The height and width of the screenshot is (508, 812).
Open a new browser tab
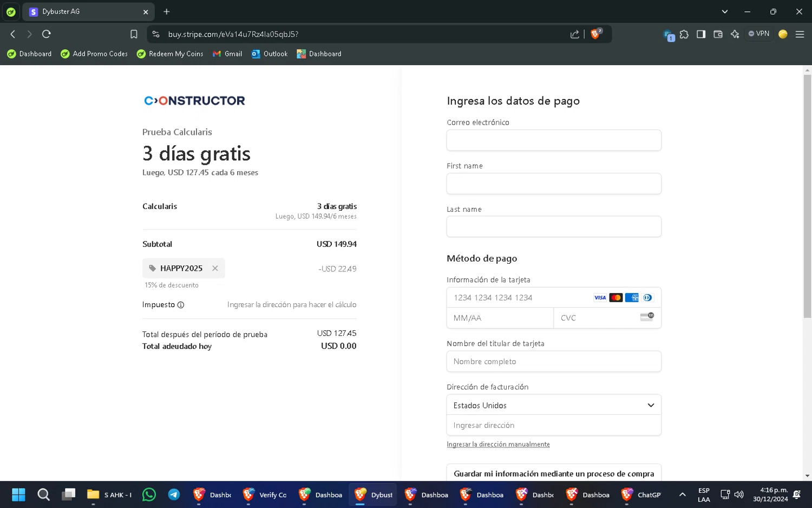coord(166,11)
